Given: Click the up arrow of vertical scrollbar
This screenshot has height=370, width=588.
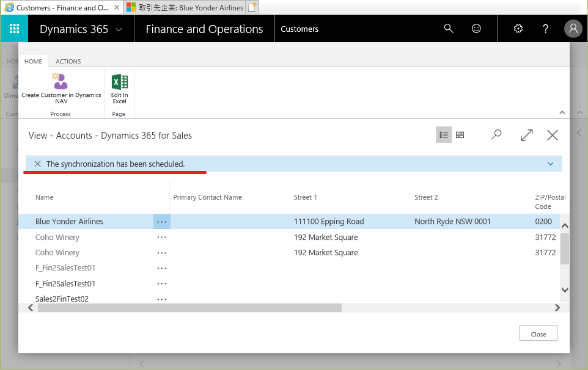Looking at the screenshot, I should (565, 226).
